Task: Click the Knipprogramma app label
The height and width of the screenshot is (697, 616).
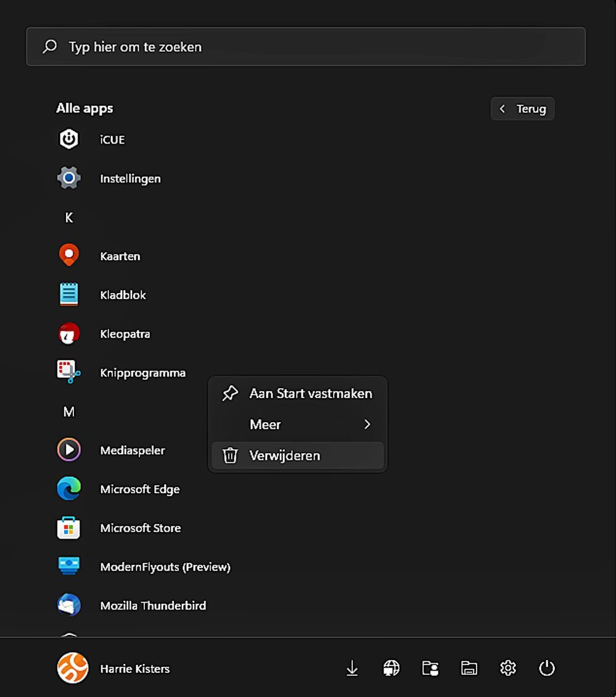Action: pyautogui.click(x=143, y=372)
